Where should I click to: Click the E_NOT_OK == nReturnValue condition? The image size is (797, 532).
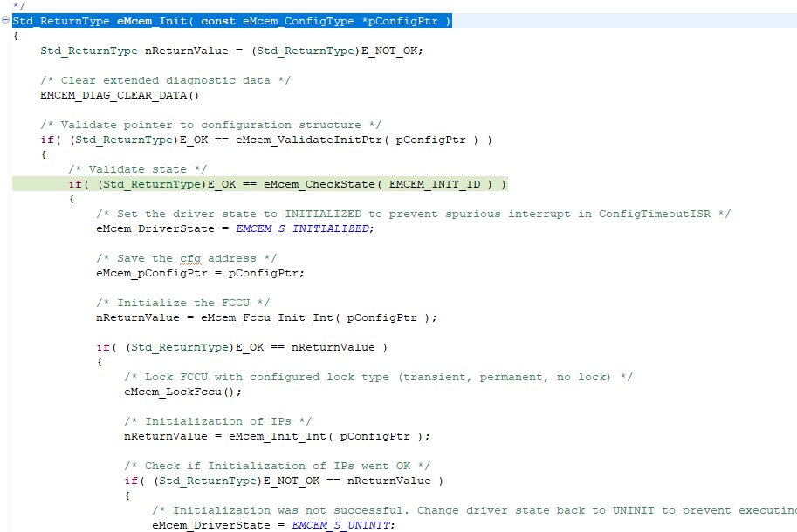(x=347, y=481)
